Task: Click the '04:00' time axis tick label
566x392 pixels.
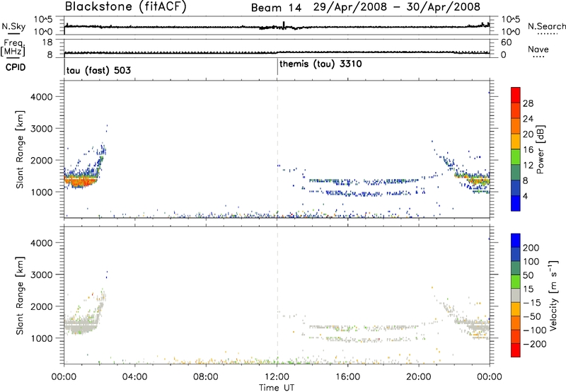Action: click(135, 377)
